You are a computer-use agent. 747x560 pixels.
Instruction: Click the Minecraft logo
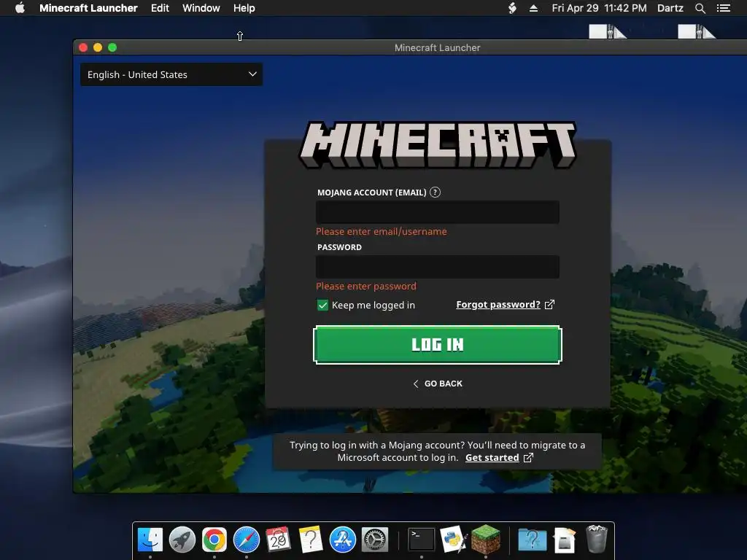(x=438, y=145)
